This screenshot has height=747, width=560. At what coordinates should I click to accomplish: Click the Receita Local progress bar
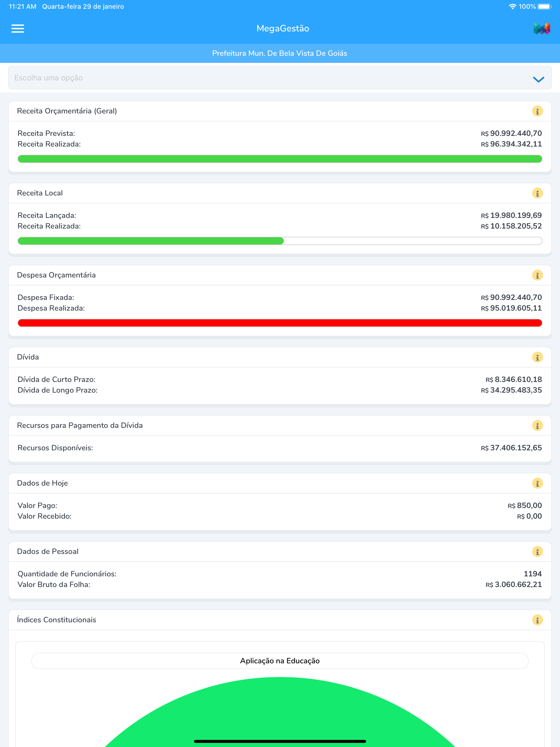pos(280,241)
